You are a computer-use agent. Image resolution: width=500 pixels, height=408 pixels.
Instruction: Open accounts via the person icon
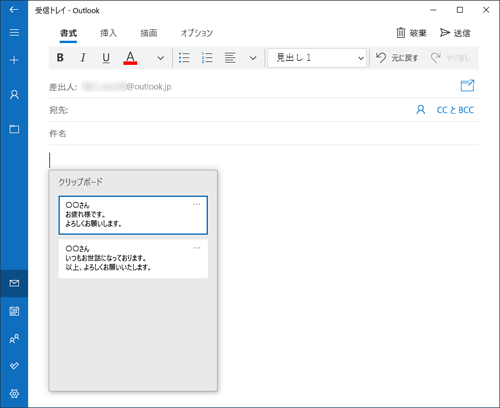14,95
